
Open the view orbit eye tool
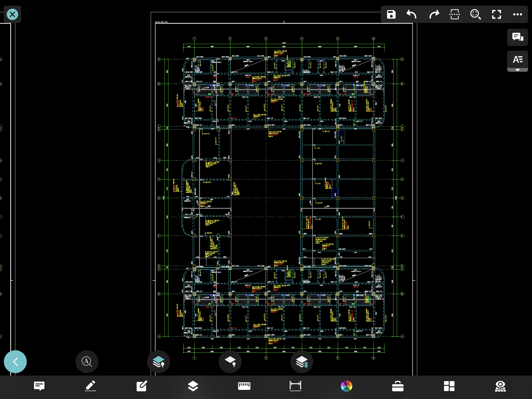tap(500, 386)
